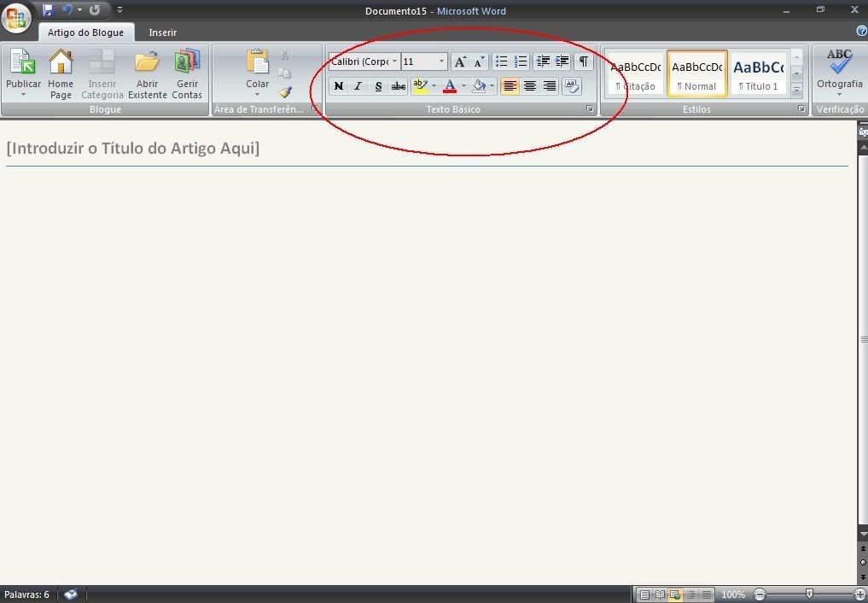Image resolution: width=868 pixels, height=603 pixels.
Task: Redo action in Quick Access toolbar
Action: pos(95,9)
